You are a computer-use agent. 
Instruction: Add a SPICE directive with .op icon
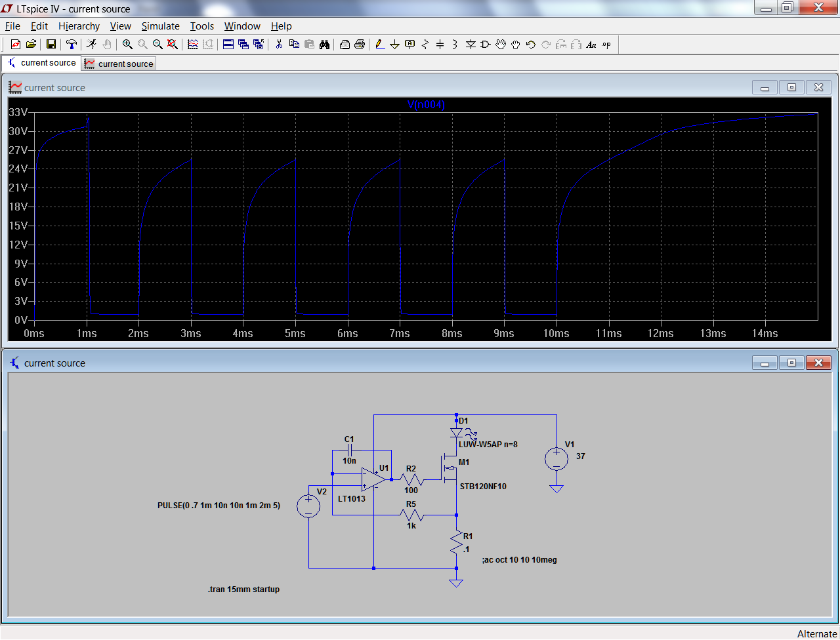[606, 45]
